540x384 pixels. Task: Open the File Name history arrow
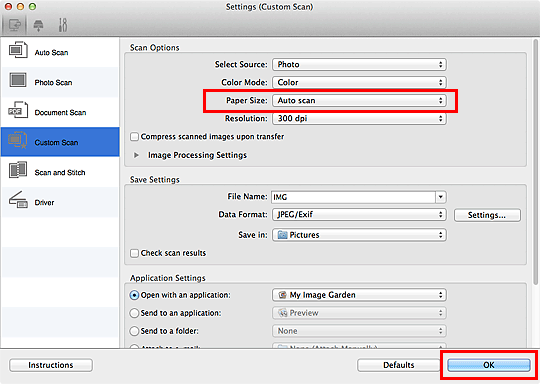coord(441,197)
